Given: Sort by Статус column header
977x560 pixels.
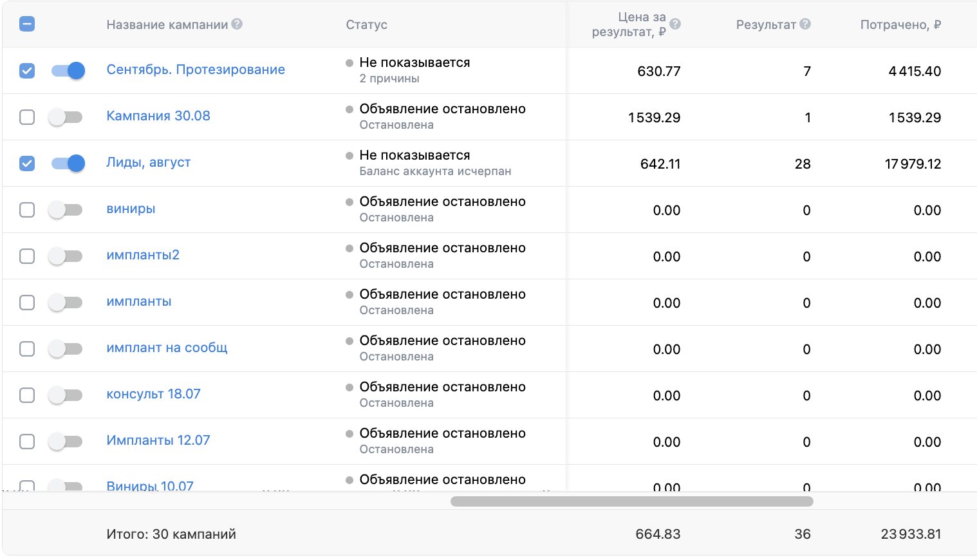Looking at the screenshot, I should pyautogui.click(x=366, y=24).
